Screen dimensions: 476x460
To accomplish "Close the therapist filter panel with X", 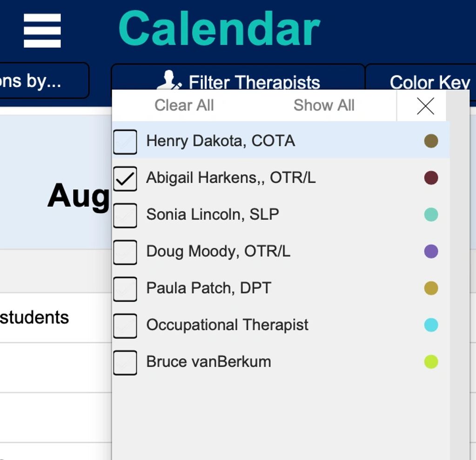I will tap(425, 106).
